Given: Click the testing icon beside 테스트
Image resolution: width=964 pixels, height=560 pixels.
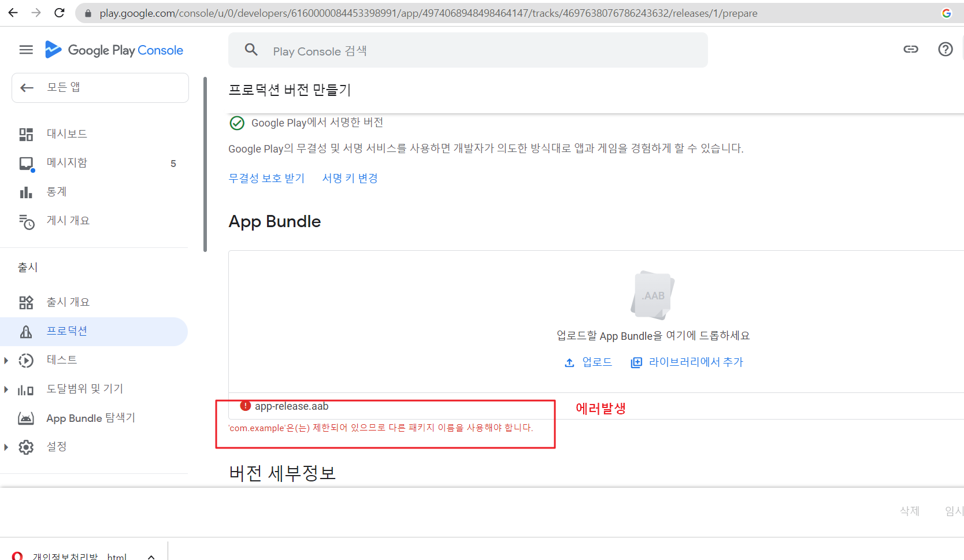Looking at the screenshot, I should [26, 361].
